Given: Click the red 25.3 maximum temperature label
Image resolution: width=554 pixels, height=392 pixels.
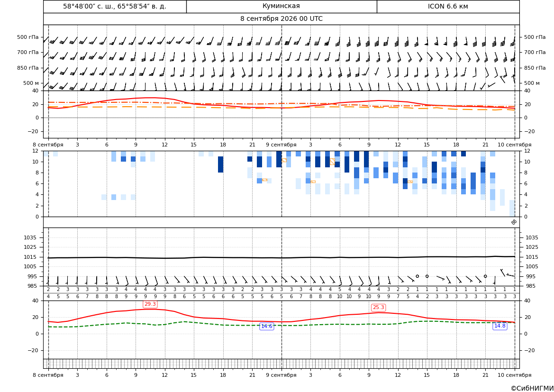Looking at the screenshot, I should point(378,307).
